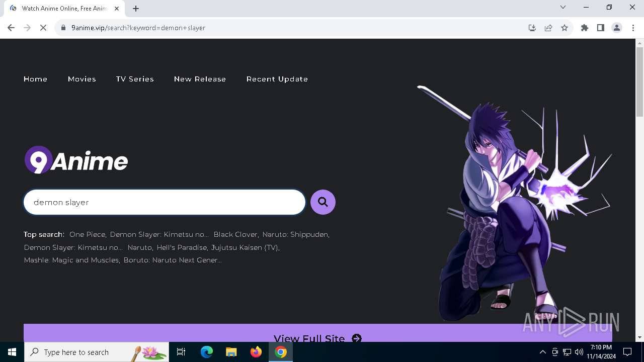
Task: Click the Hell's Paradise top search link
Action: pos(182,247)
